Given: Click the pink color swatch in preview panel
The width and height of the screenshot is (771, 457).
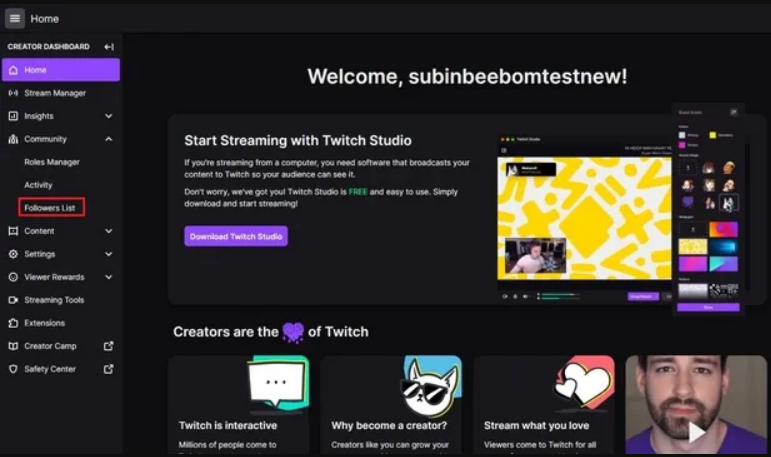Looking at the screenshot, I should (682, 145).
